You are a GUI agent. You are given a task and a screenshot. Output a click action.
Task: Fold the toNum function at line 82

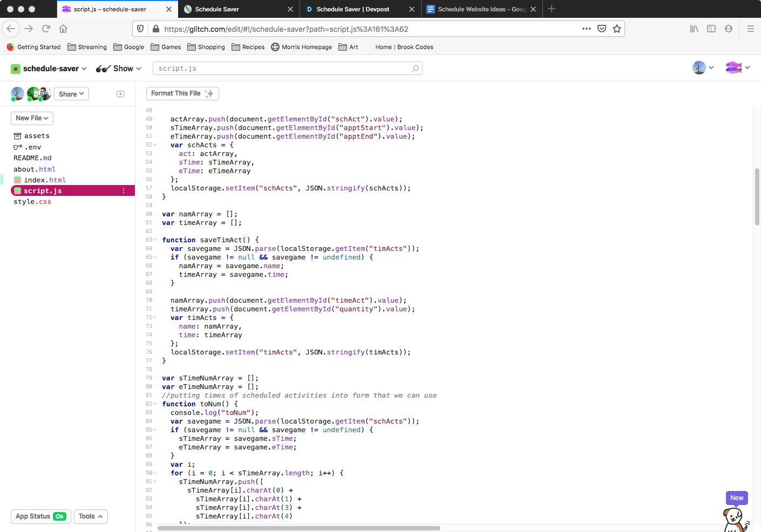[x=155, y=404]
